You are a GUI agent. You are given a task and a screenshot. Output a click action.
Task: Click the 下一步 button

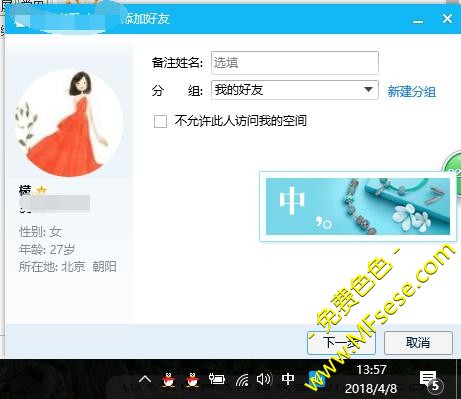tap(341, 343)
